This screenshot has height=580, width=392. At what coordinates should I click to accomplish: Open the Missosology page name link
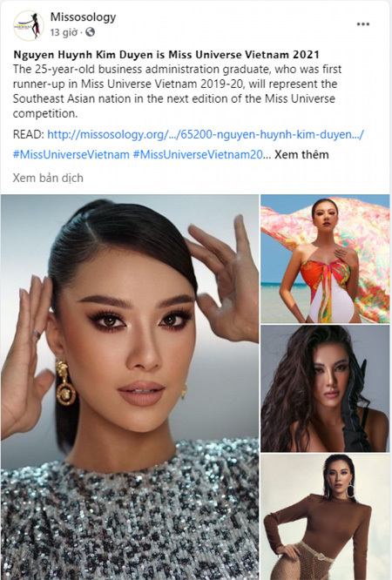pyautogui.click(x=83, y=17)
